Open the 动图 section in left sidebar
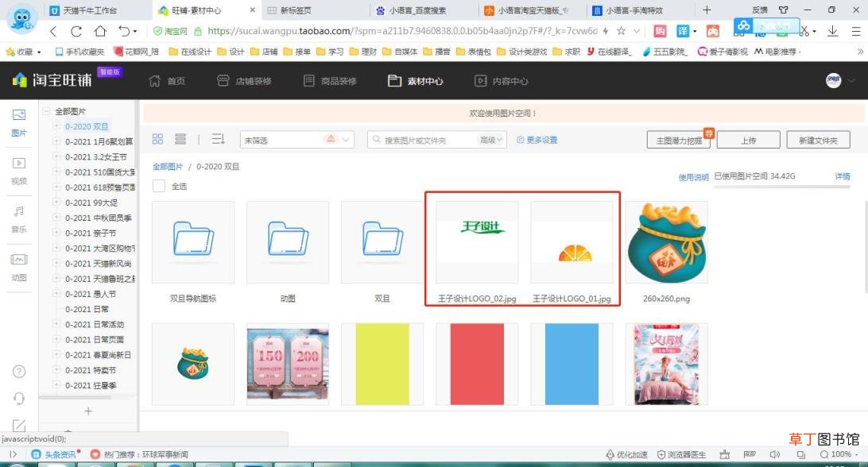The width and height of the screenshot is (868, 467). pyautogui.click(x=19, y=267)
